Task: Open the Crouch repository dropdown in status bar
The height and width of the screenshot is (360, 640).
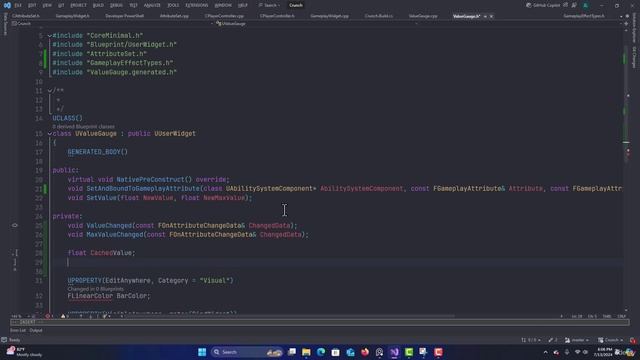Action: [611, 340]
